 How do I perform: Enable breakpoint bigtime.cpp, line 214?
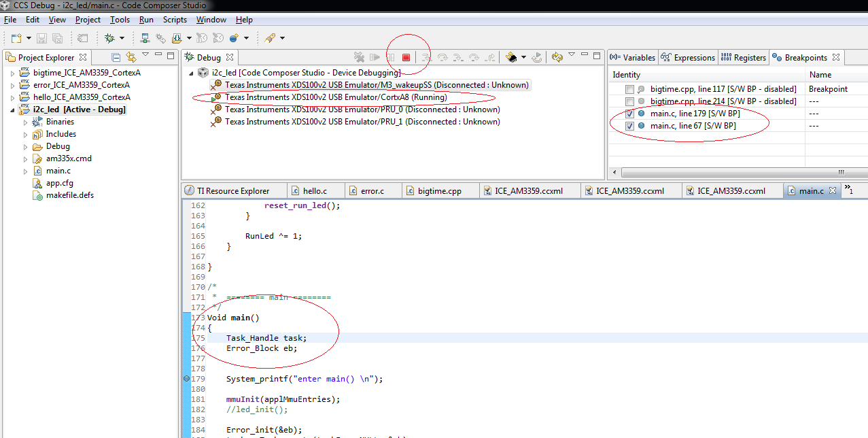(630, 101)
